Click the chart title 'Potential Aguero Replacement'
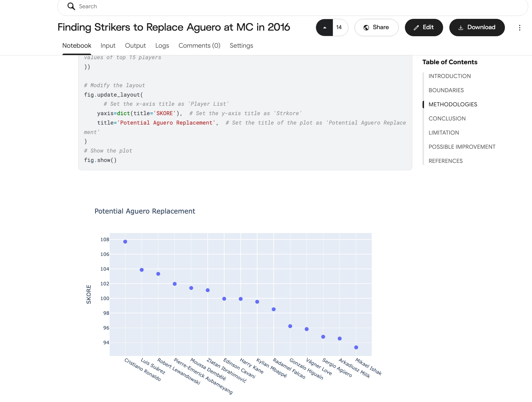 tap(145, 211)
